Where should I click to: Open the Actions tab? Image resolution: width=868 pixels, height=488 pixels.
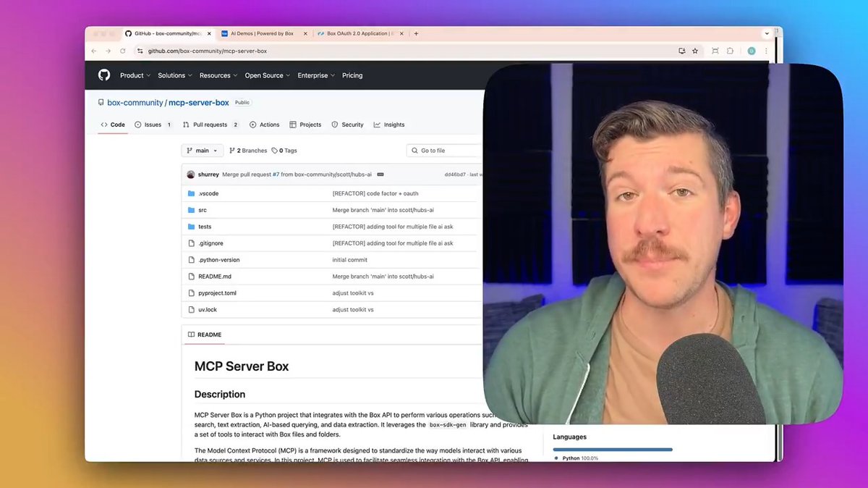[264, 125]
